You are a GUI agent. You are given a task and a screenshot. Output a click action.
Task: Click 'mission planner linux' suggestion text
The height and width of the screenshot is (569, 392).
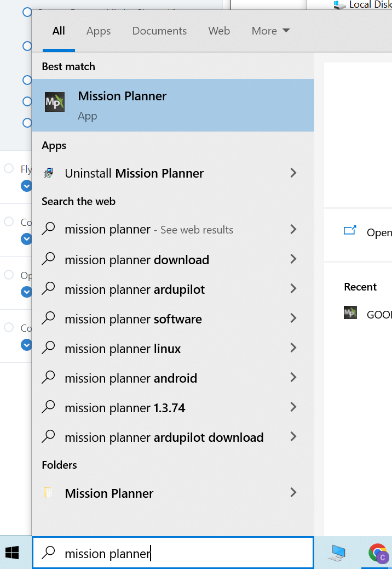123,349
